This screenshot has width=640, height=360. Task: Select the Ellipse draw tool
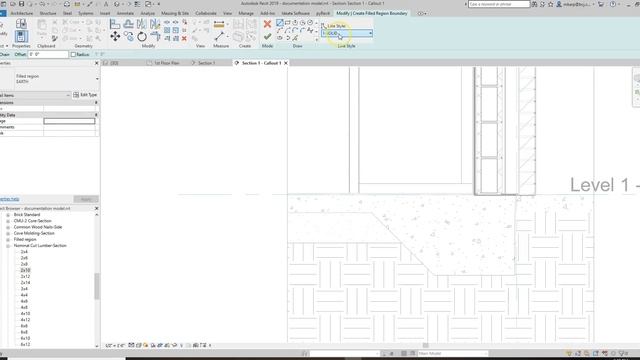(x=280, y=38)
